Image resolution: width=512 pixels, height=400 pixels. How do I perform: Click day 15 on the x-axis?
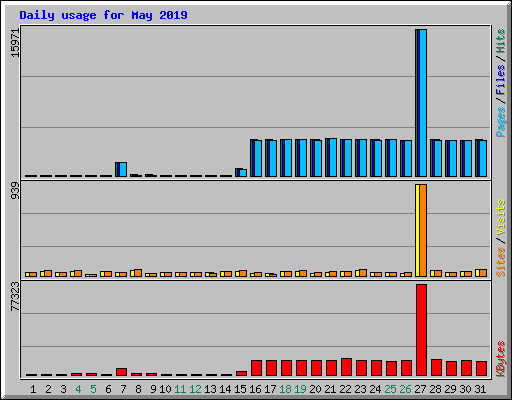pos(240,389)
